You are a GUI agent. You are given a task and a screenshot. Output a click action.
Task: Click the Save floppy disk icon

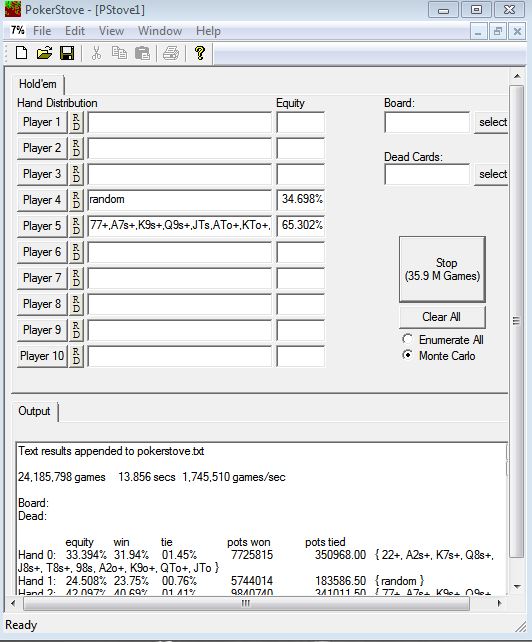point(67,53)
